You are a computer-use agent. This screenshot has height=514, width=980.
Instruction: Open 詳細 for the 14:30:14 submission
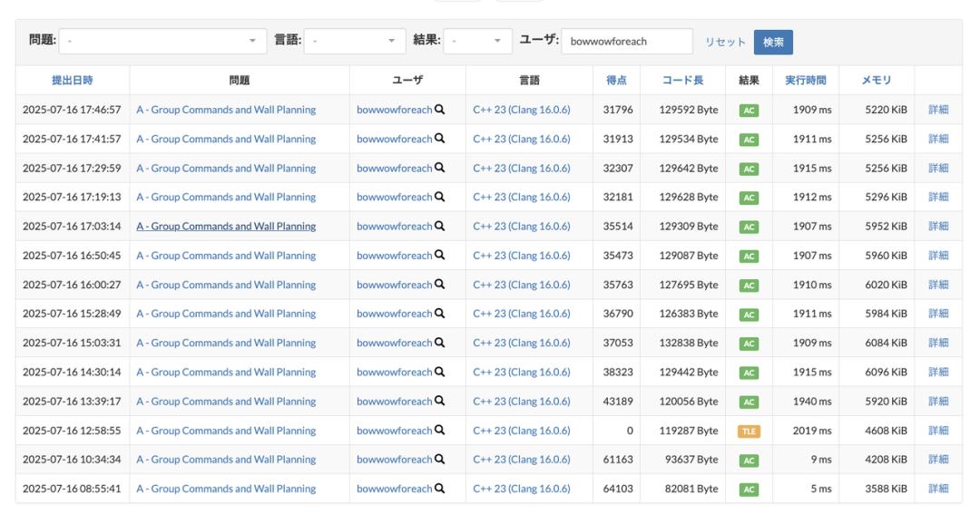point(938,372)
